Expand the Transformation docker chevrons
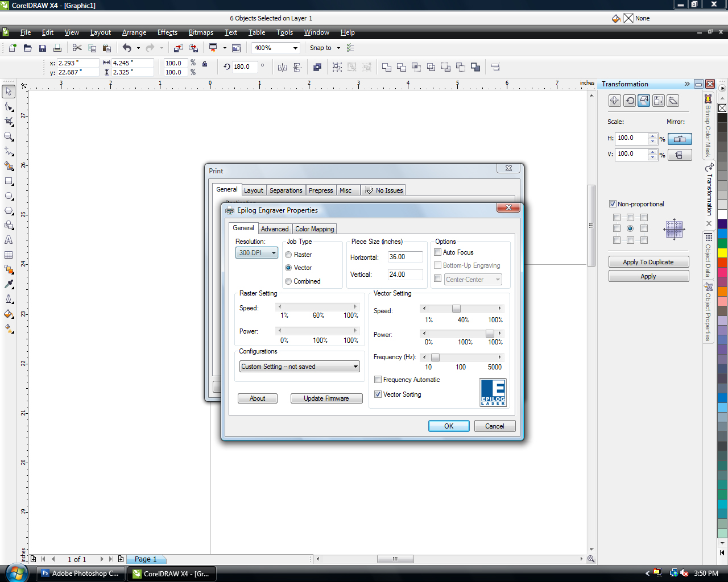The image size is (728, 582). 686,84
